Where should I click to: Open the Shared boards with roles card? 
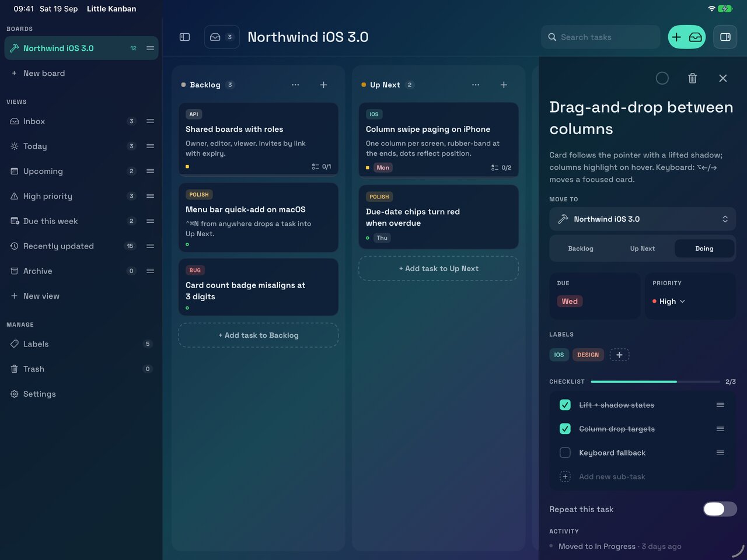point(259,139)
